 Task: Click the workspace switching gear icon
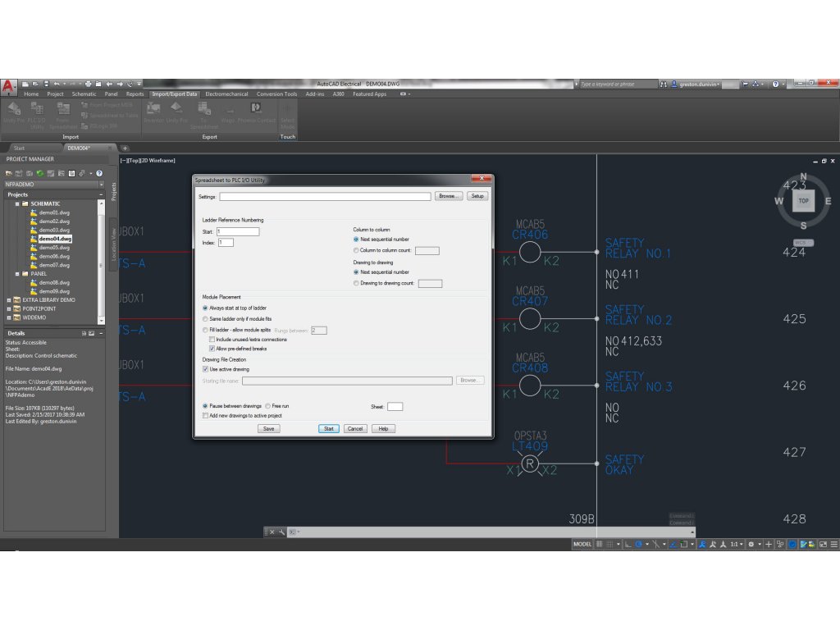tap(751, 545)
